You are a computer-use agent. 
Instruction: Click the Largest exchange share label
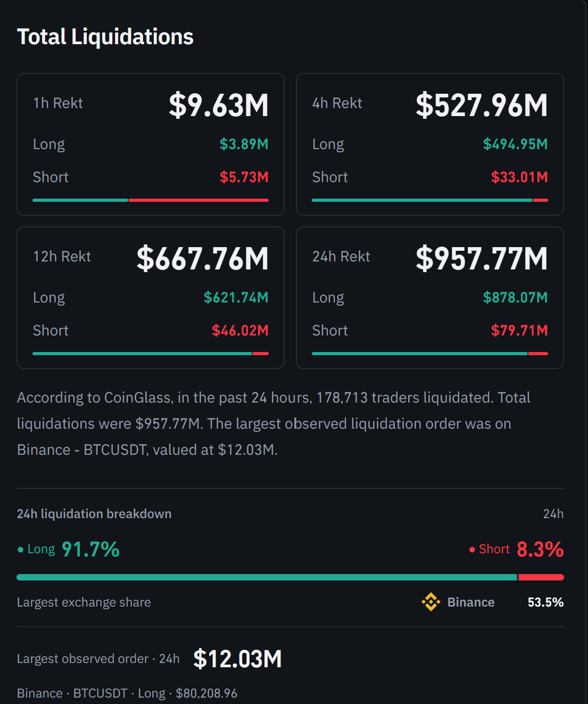click(x=84, y=602)
